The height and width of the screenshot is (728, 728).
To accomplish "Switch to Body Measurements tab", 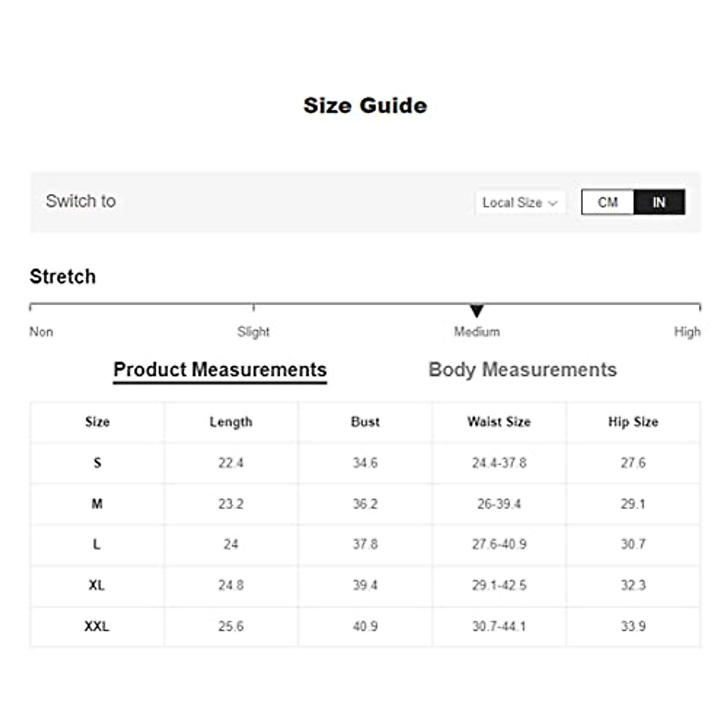I will point(522,369).
